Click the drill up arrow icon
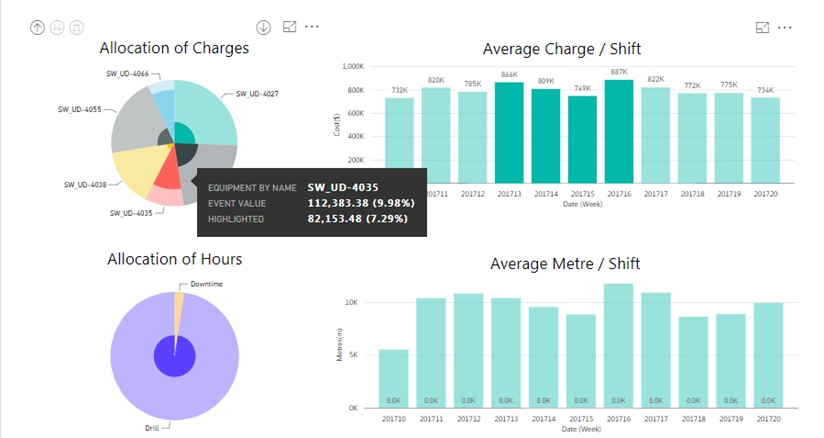The image size is (824, 438). click(x=37, y=27)
